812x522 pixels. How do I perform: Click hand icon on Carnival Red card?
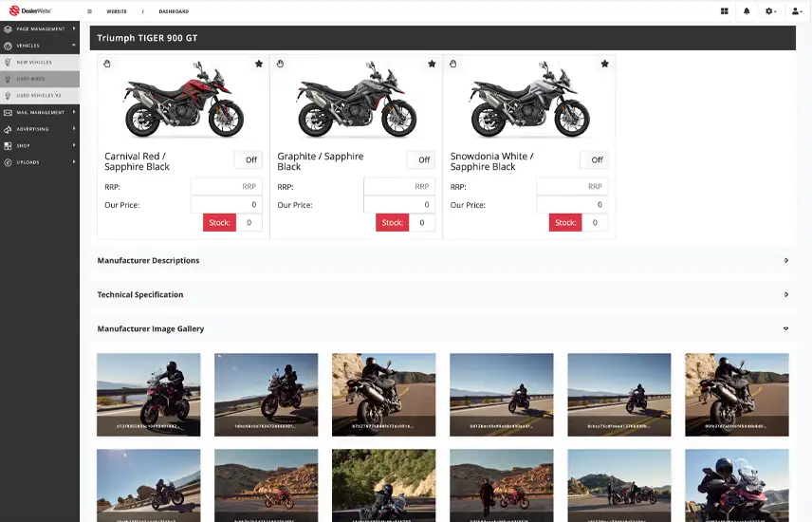click(107, 64)
